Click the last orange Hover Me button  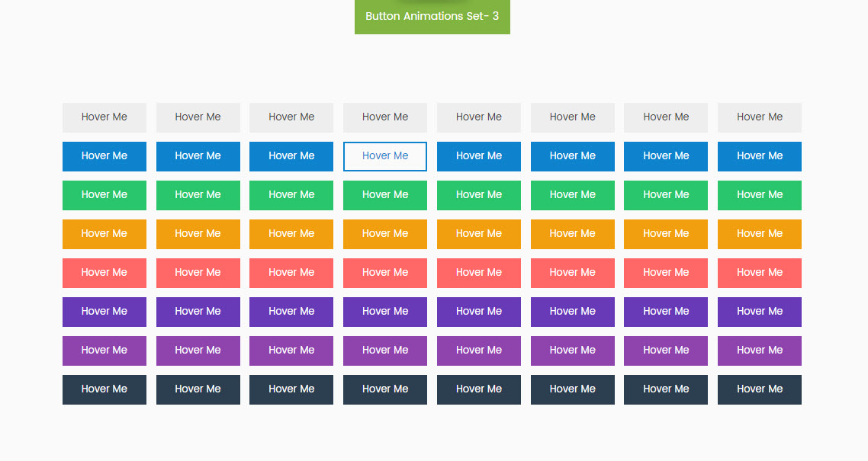pyautogui.click(x=760, y=234)
